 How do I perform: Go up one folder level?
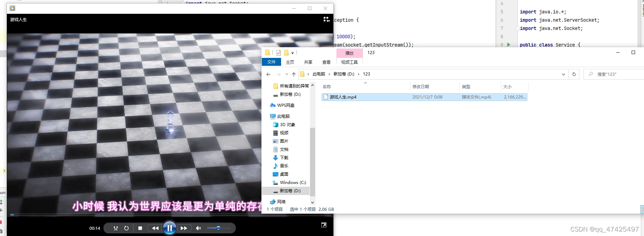click(293, 74)
